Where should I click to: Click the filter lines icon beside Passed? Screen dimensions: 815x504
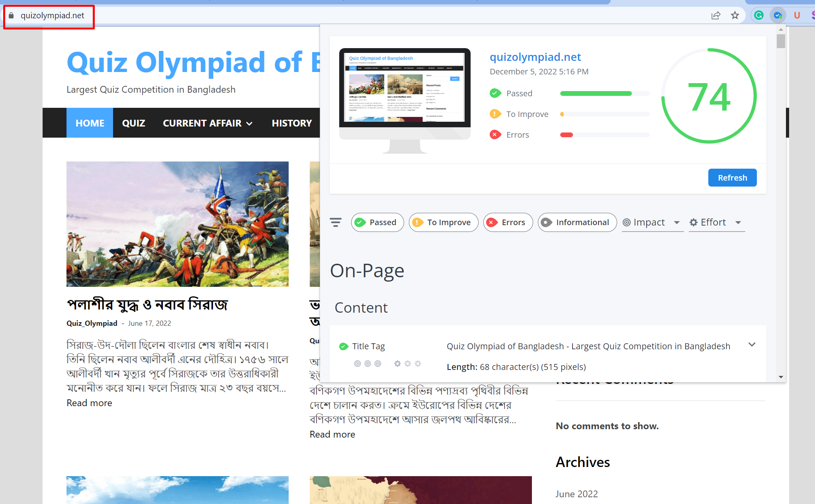(336, 222)
